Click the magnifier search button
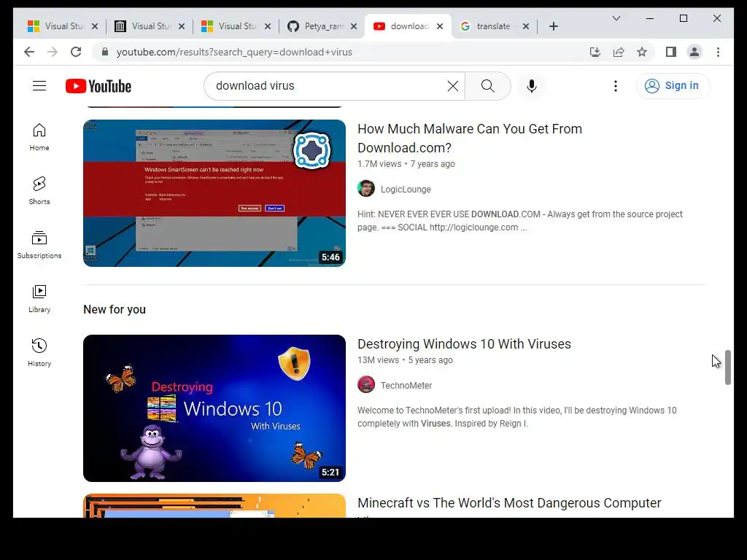The image size is (747, 560). [487, 86]
